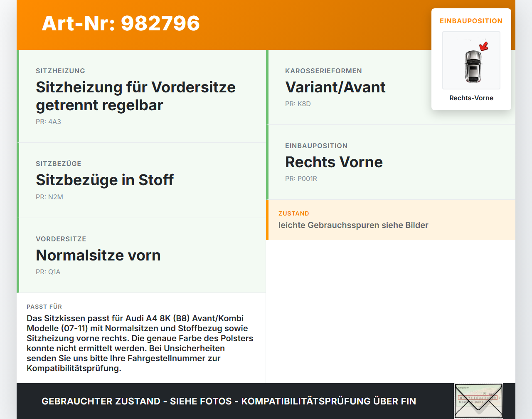Select the Fahrzeugschein document icon in the banner
Viewport: 532px width, 419px height.
[x=478, y=400]
